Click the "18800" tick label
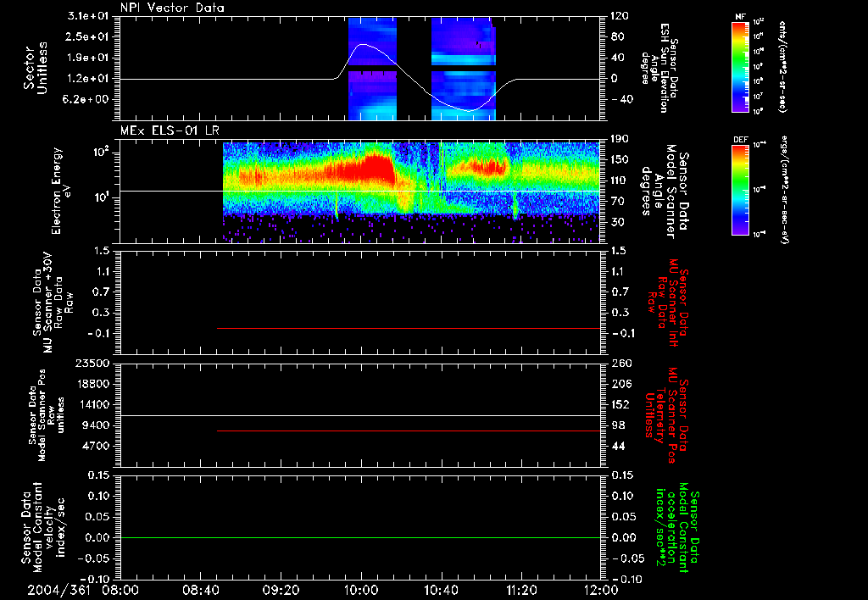Image resolution: width=868 pixels, height=600 pixels. [x=92, y=384]
